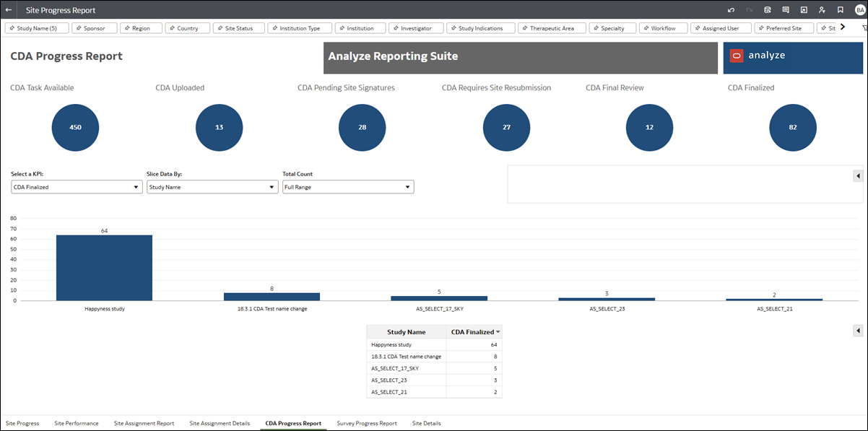The width and height of the screenshot is (868, 431).
Task: Open the Assigned User filter
Action: (721, 28)
